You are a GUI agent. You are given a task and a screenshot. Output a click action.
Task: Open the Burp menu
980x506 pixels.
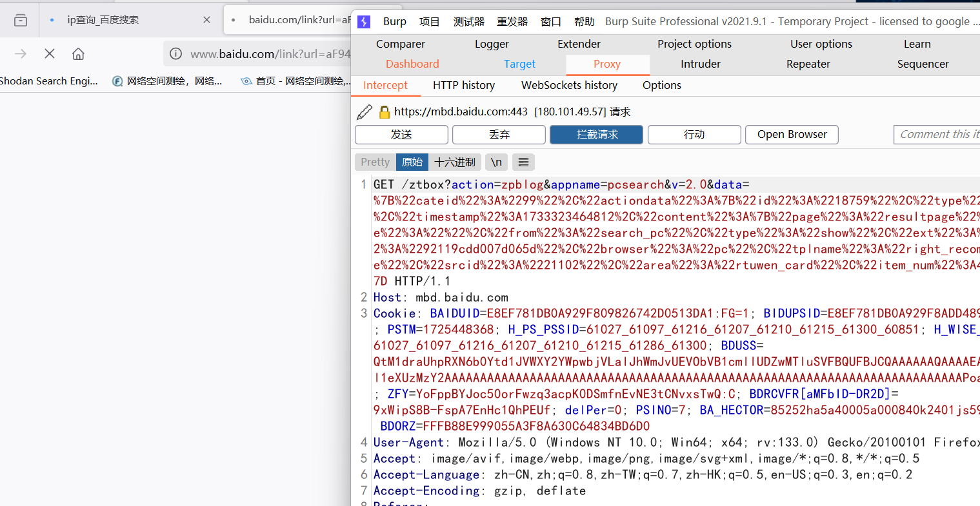tap(395, 22)
